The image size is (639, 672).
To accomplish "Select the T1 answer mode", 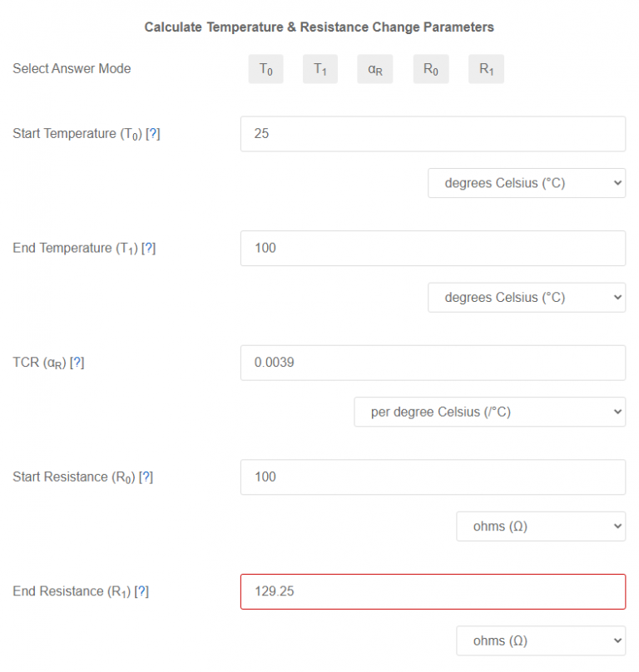I will coord(320,69).
